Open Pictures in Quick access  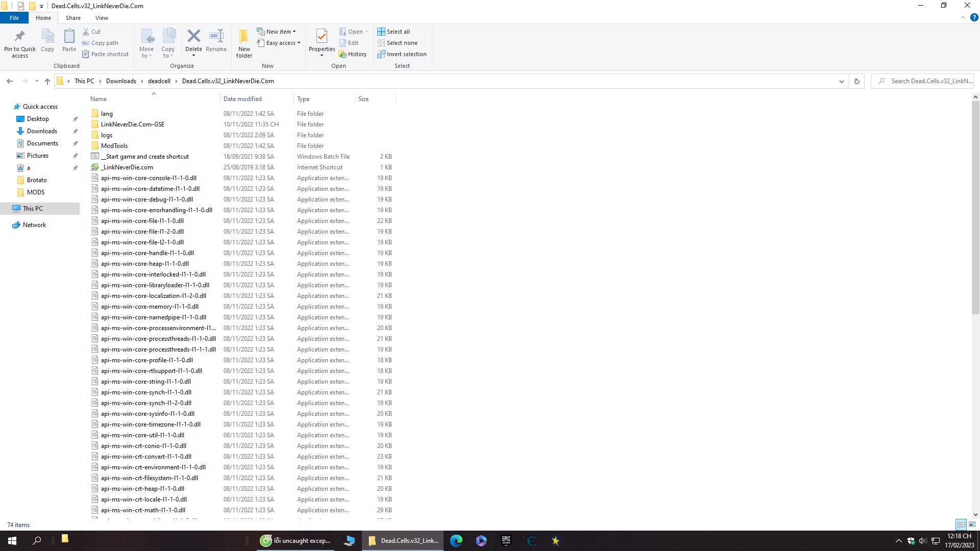(x=38, y=156)
